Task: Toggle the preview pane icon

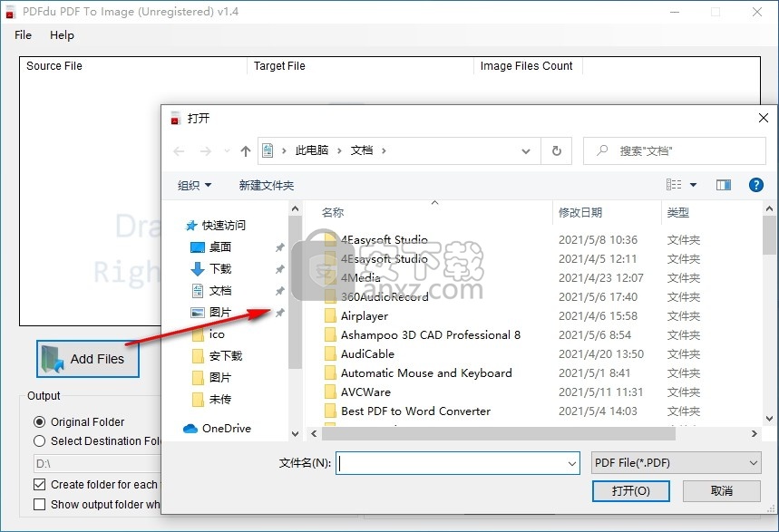Action: (x=724, y=185)
